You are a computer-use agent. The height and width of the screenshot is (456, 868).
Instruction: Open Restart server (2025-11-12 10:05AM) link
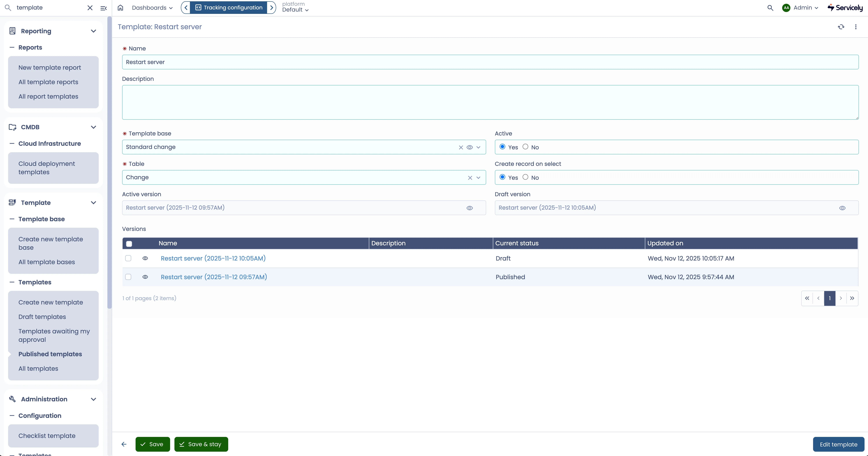point(213,259)
